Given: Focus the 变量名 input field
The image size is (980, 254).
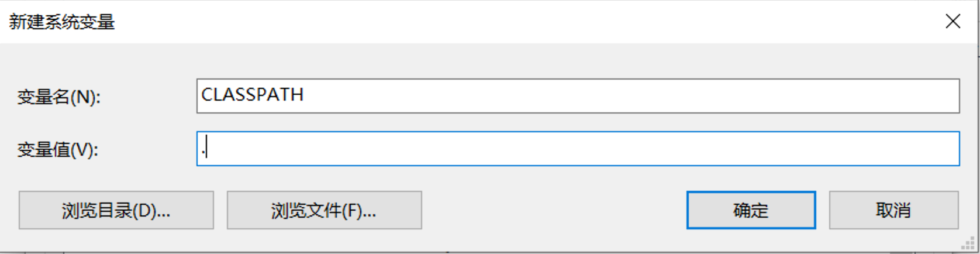Looking at the screenshot, I should click(x=578, y=96).
